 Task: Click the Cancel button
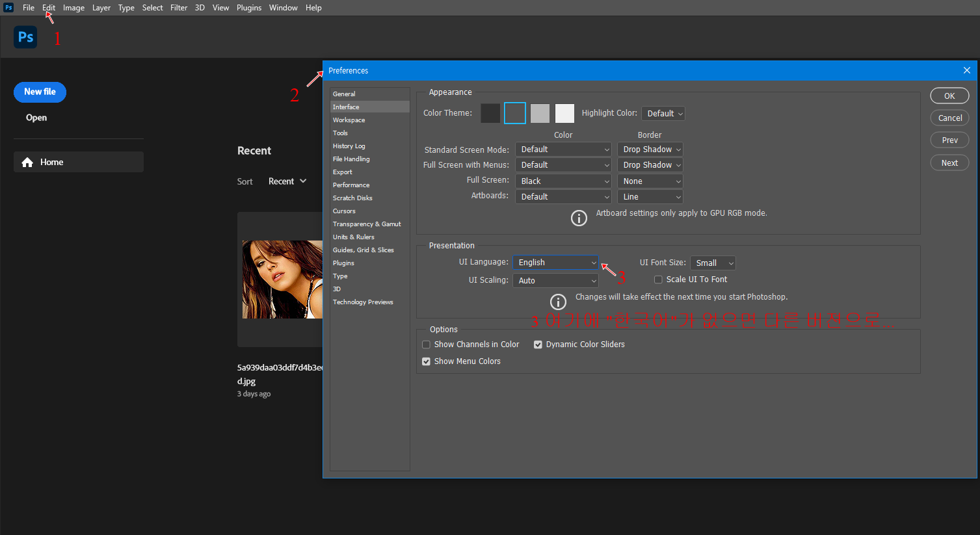click(949, 118)
